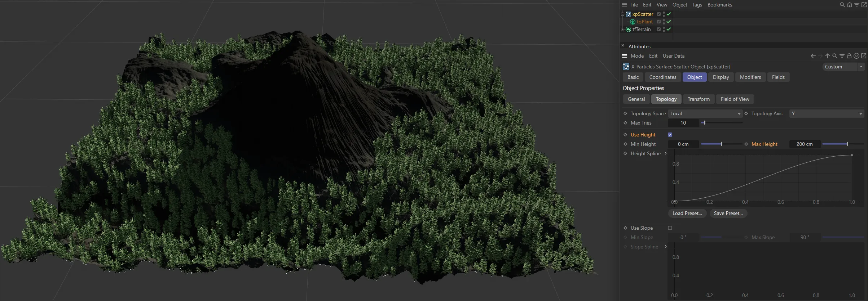Open the Topology Axis dropdown

[x=827, y=113]
